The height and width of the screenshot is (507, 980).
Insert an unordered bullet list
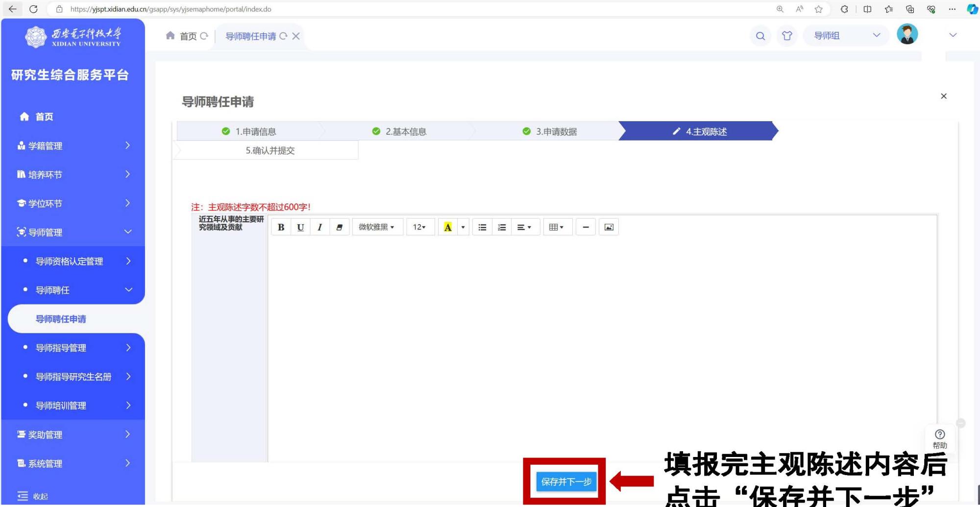coord(482,227)
